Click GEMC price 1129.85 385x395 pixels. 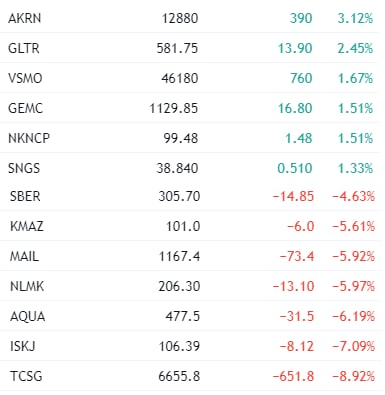(x=174, y=108)
